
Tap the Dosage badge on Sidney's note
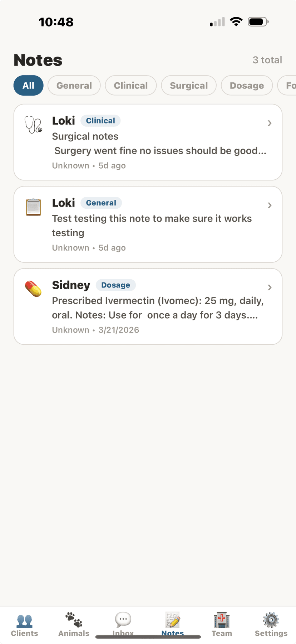[115, 285]
